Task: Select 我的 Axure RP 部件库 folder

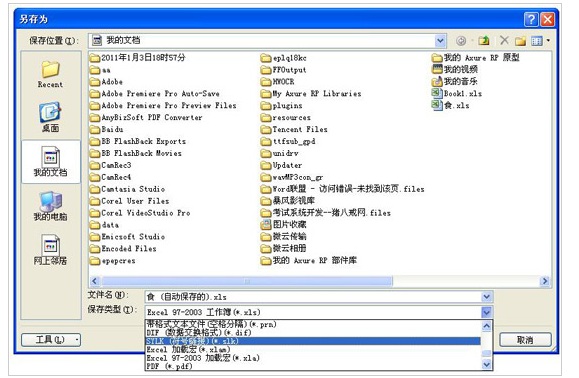Action: point(309,261)
